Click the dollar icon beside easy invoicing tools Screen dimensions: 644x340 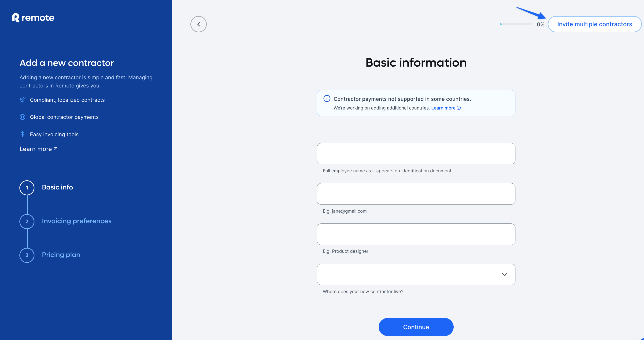coord(23,134)
